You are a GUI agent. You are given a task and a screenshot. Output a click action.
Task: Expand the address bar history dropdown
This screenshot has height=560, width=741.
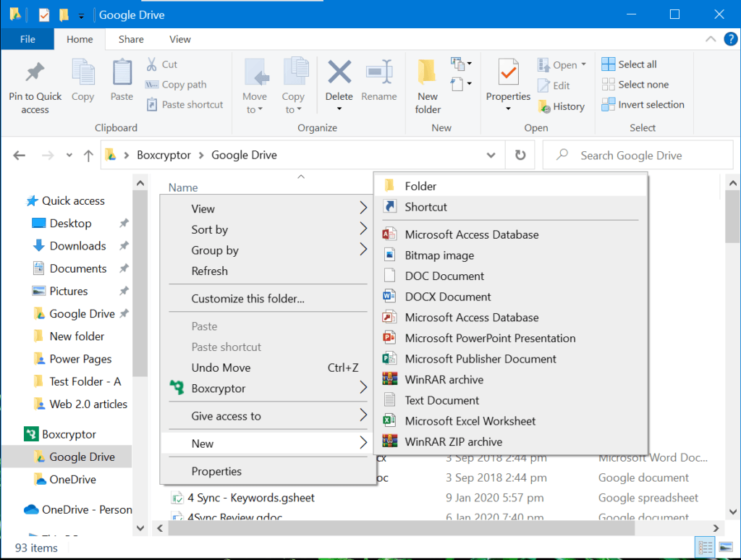(x=491, y=155)
